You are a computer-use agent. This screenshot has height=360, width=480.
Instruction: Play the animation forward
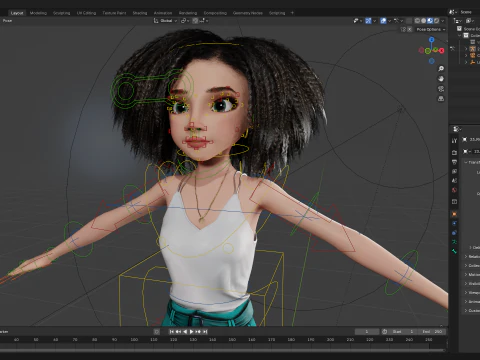tap(192, 332)
